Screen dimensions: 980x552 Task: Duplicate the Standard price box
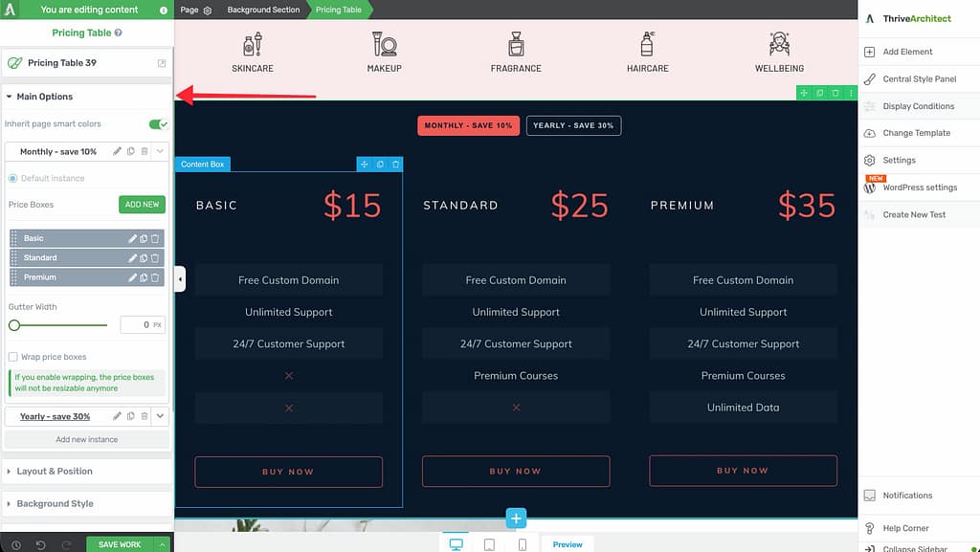pyautogui.click(x=144, y=258)
